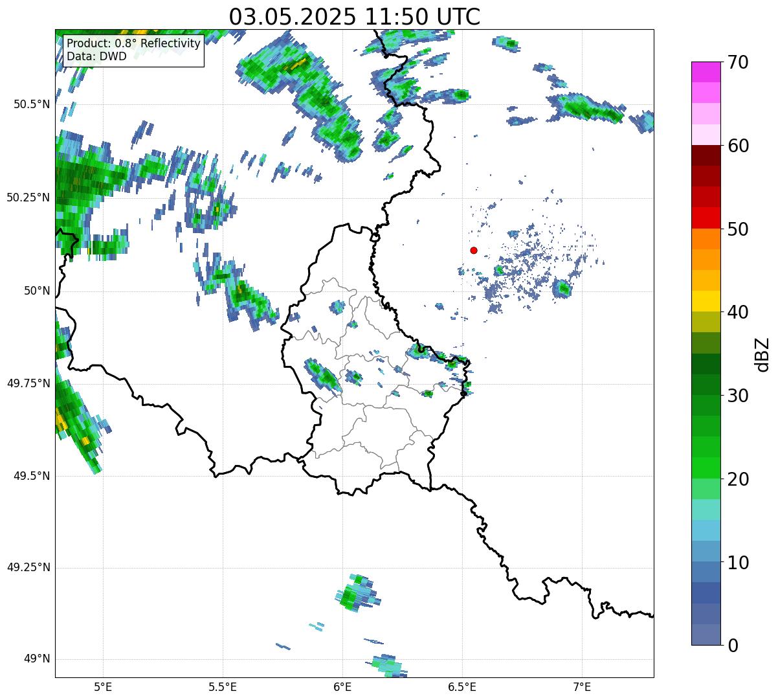Screen dimensions: 778x700
Task: Click the colorbar tick label 20
Action: pyautogui.click(x=738, y=479)
